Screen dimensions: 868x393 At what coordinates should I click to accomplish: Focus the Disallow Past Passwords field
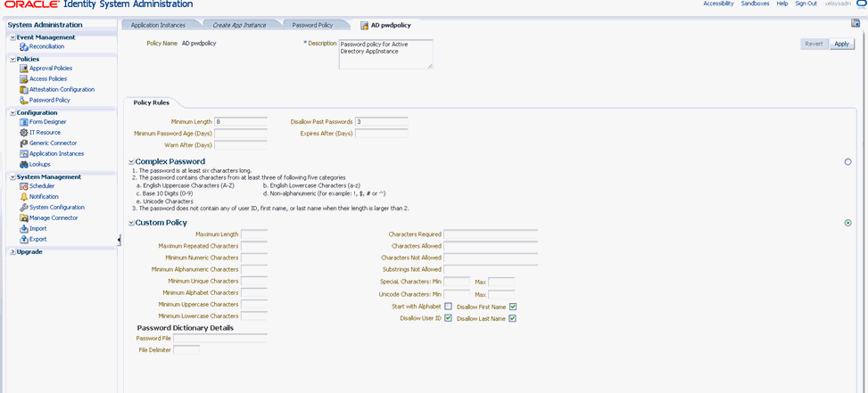click(382, 121)
